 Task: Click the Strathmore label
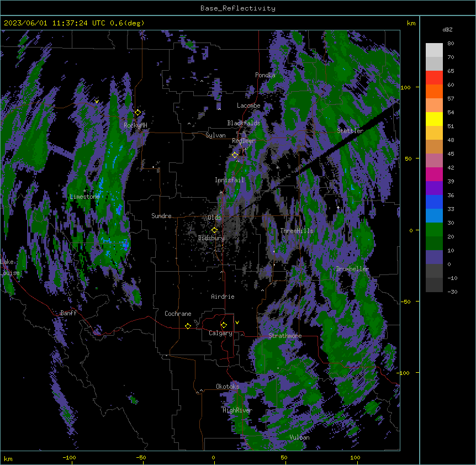(285, 336)
